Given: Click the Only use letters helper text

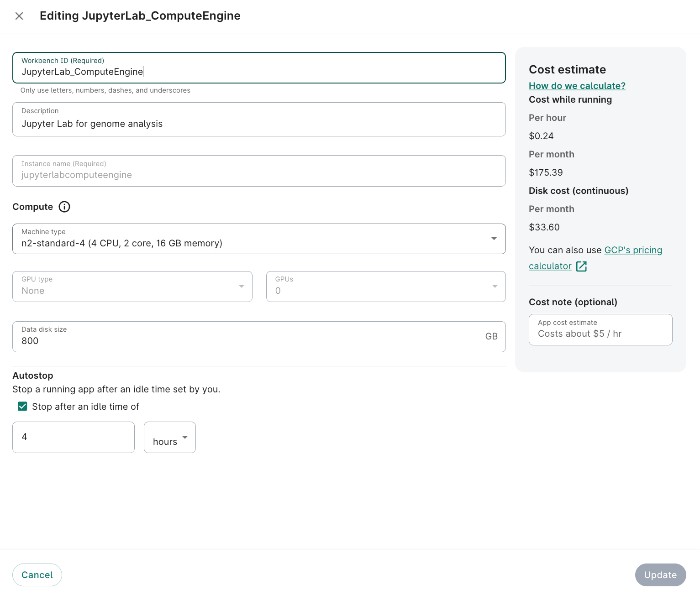Looking at the screenshot, I should point(105,90).
